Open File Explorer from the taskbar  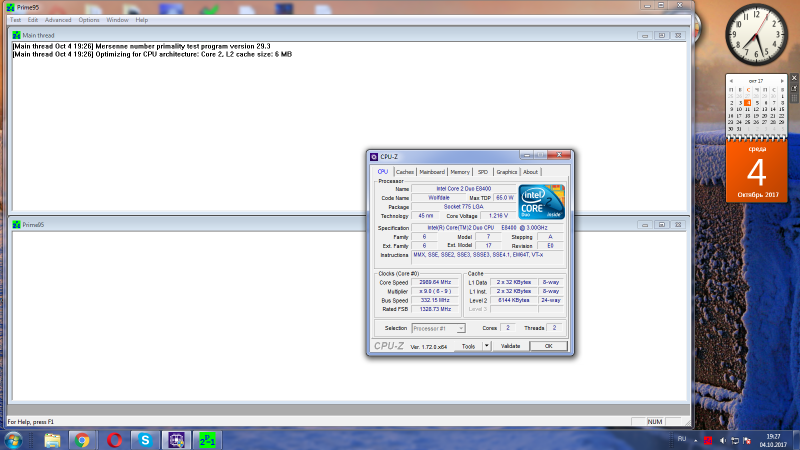coord(51,439)
